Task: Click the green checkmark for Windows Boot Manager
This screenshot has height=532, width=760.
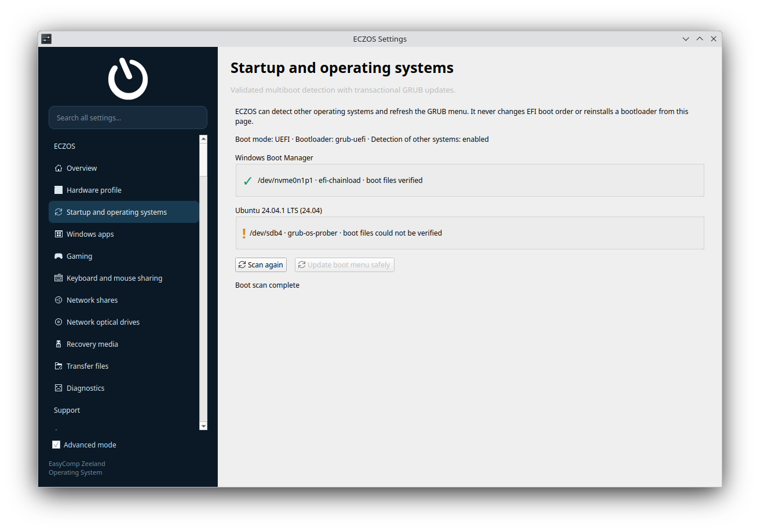Action: tap(247, 181)
